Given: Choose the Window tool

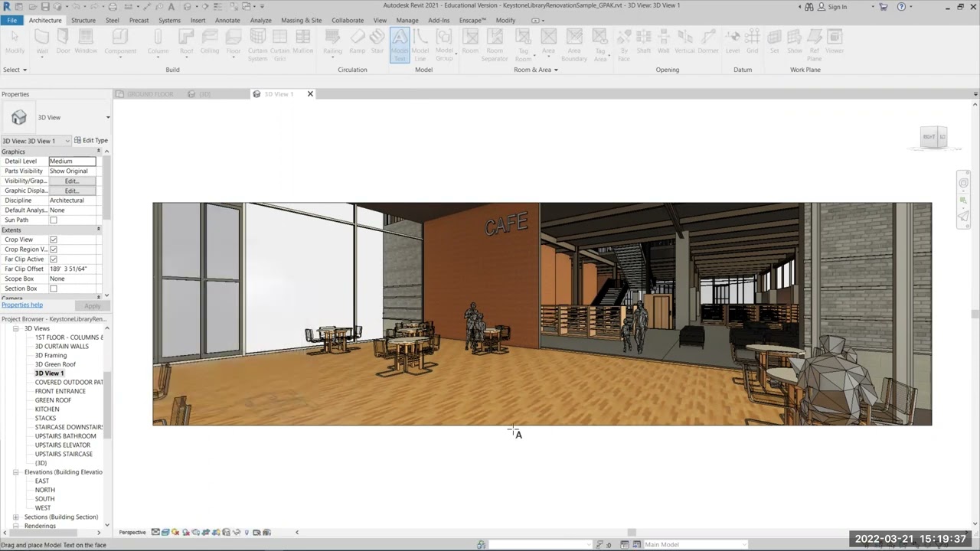Looking at the screenshot, I should tap(86, 41).
